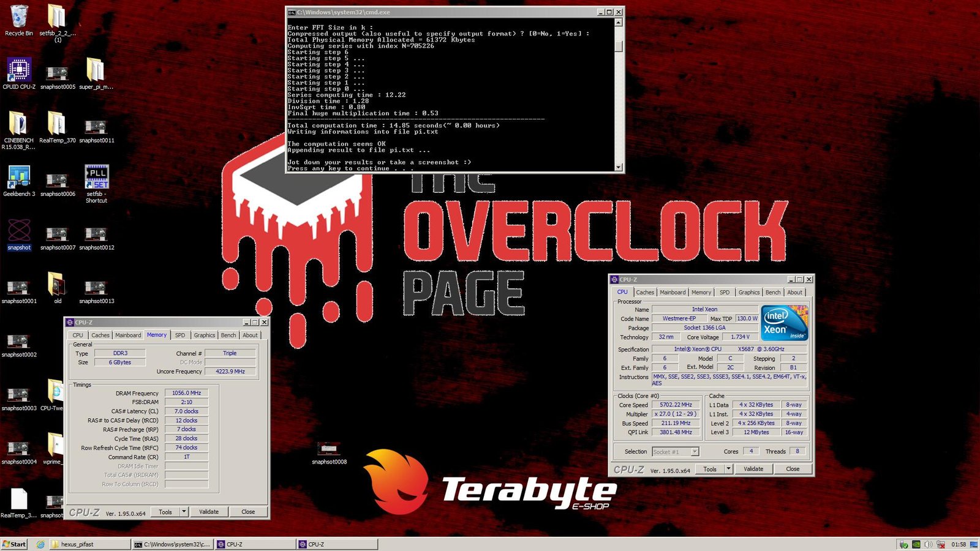
Task: Click Close button in Memory window
Action: coord(248,512)
